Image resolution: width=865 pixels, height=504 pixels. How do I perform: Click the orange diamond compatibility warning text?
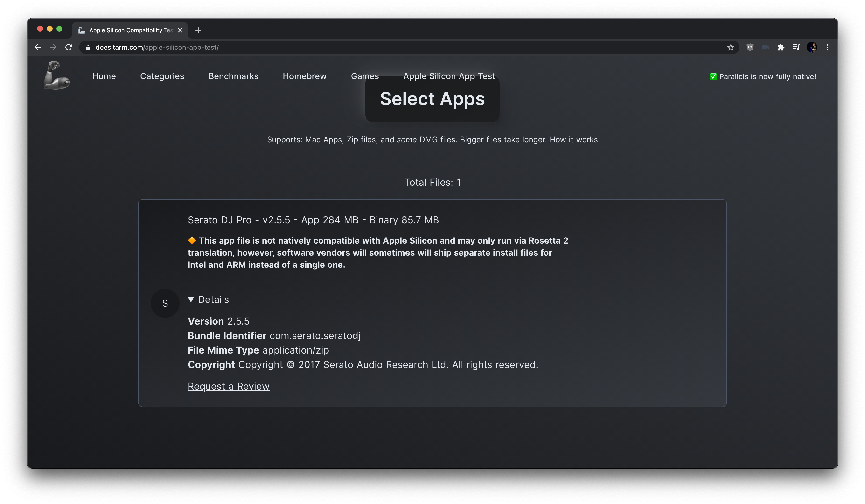(378, 253)
